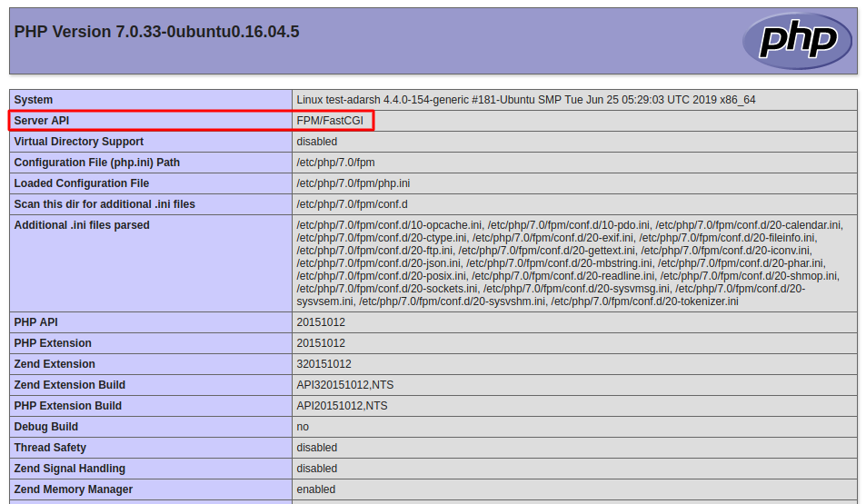Click 'Zend Signal Handling' label
The width and height of the screenshot is (866, 504).
coord(70,469)
